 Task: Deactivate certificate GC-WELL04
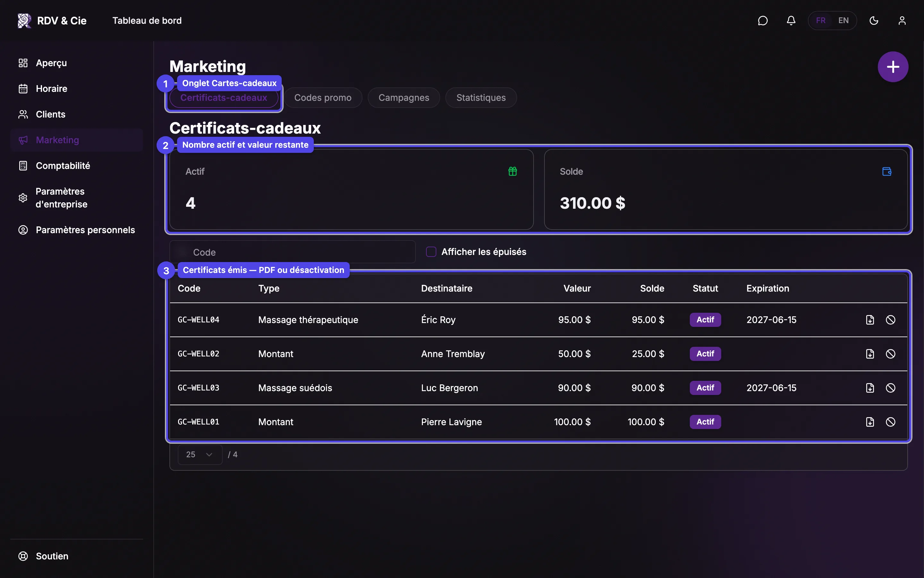pos(890,320)
